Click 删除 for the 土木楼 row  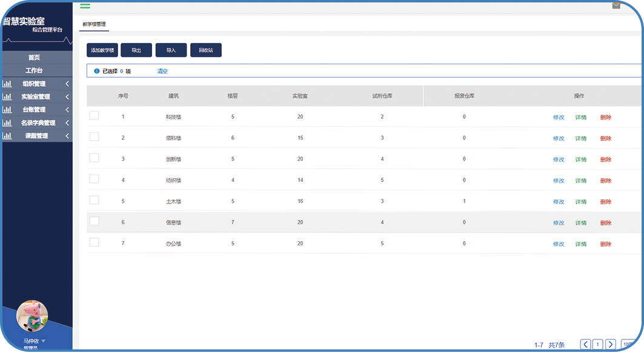coord(606,202)
